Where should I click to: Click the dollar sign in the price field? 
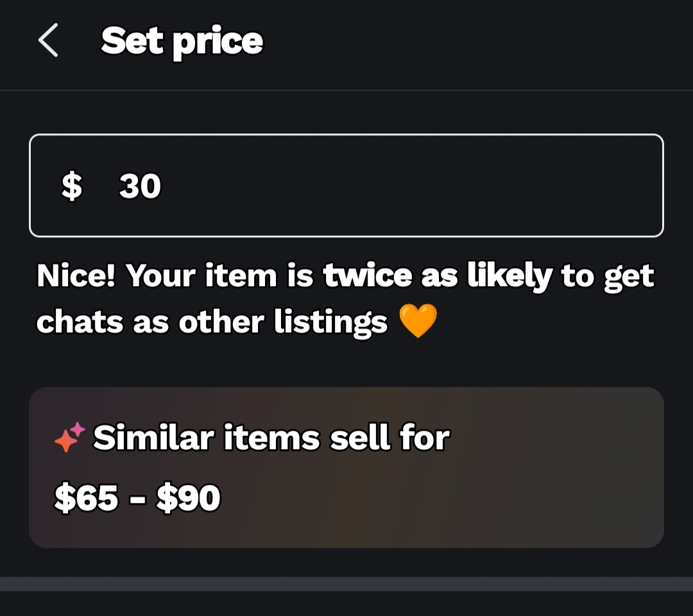pyautogui.click(x=72, y=186)
